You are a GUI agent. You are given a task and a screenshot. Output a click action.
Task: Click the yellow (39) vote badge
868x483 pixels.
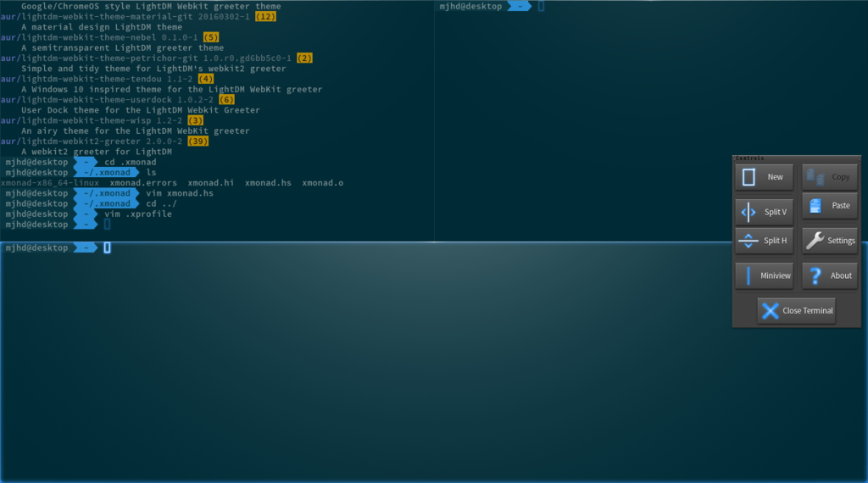point(198,141)
